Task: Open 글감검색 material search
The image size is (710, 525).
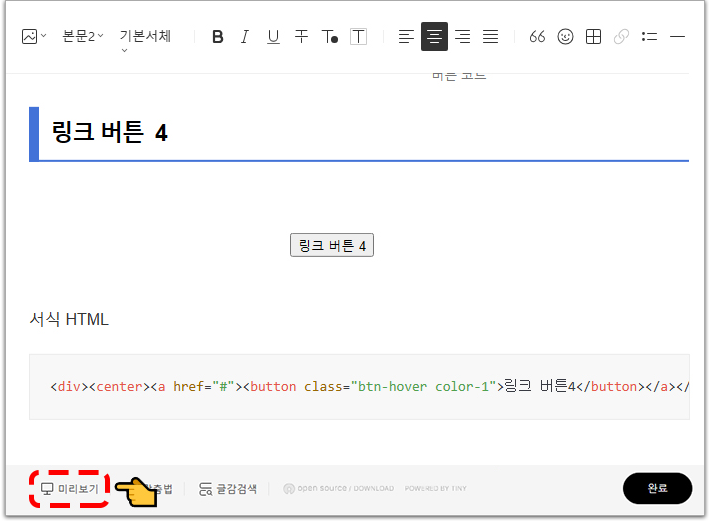Action: (x=228, y=489)
